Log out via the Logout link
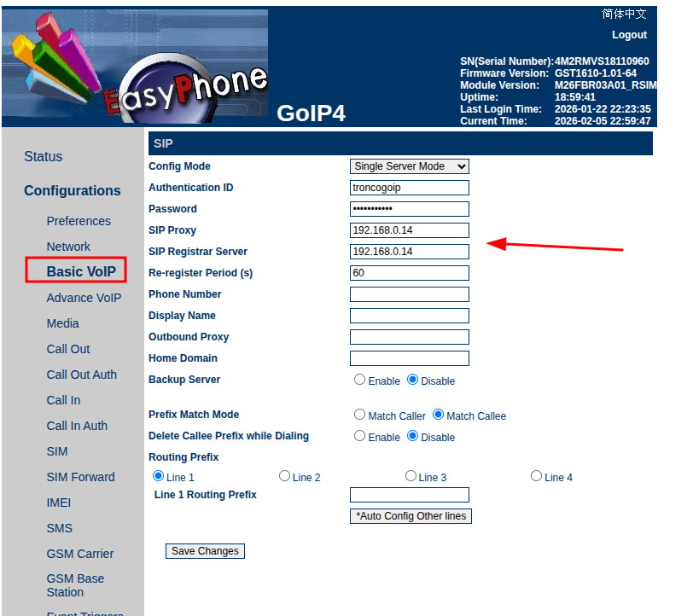Image resolution: width=693 pixels, height=616 pixels. [x=629, y=35]
